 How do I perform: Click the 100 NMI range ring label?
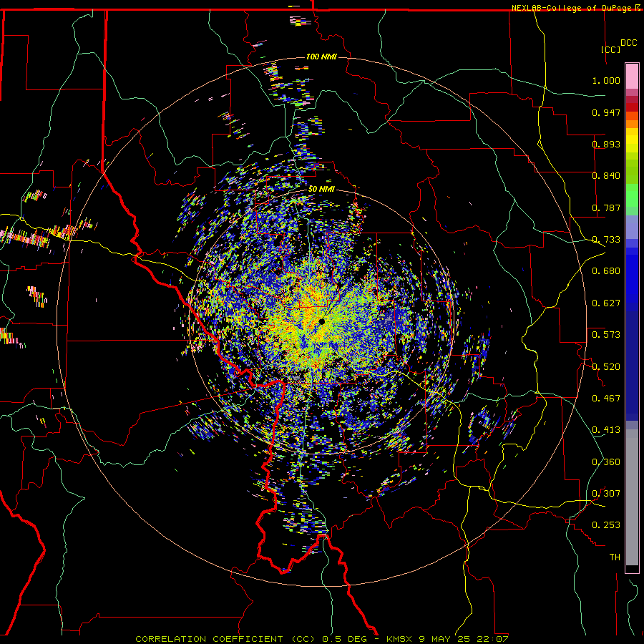[321, 57]
